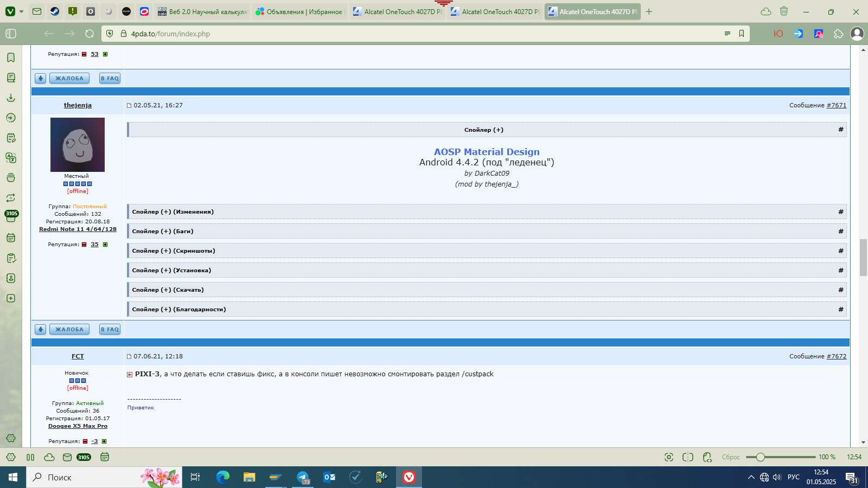Switch to Веб 2.0 Научный калькулятор tab
Image resolution: width=868 pixels, height=488 pixels.
click(x=202, y=11)
